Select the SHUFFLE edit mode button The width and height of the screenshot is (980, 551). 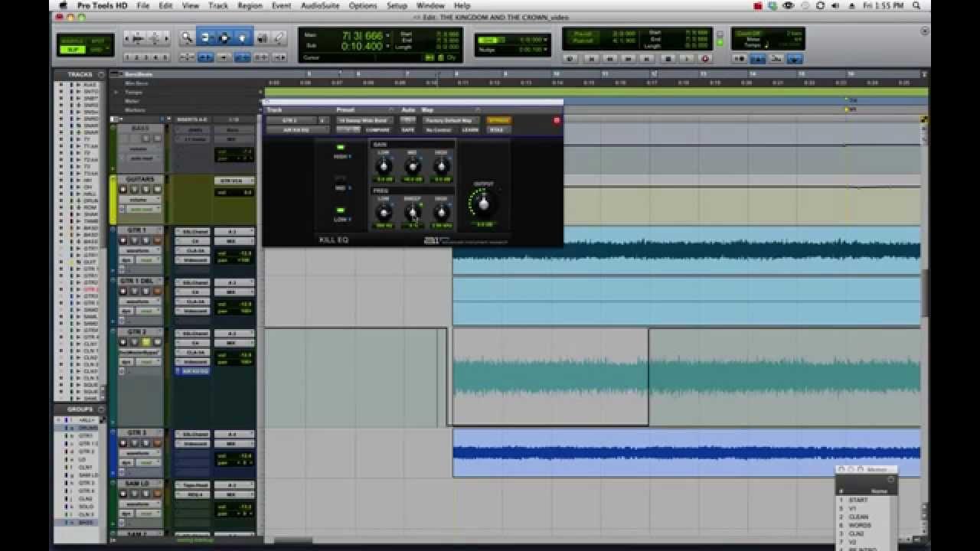tap(73, 39)
